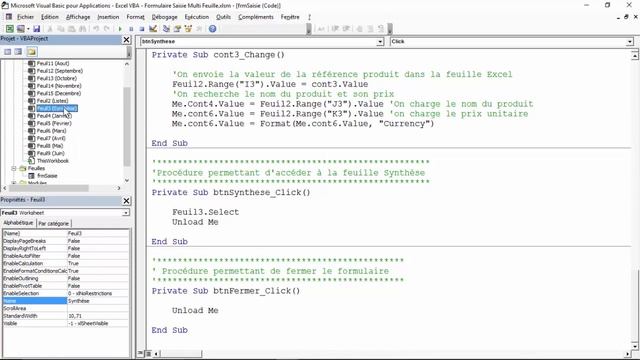
Task: Click View Object icon in Project panel
Action: (x=18, y=51)
